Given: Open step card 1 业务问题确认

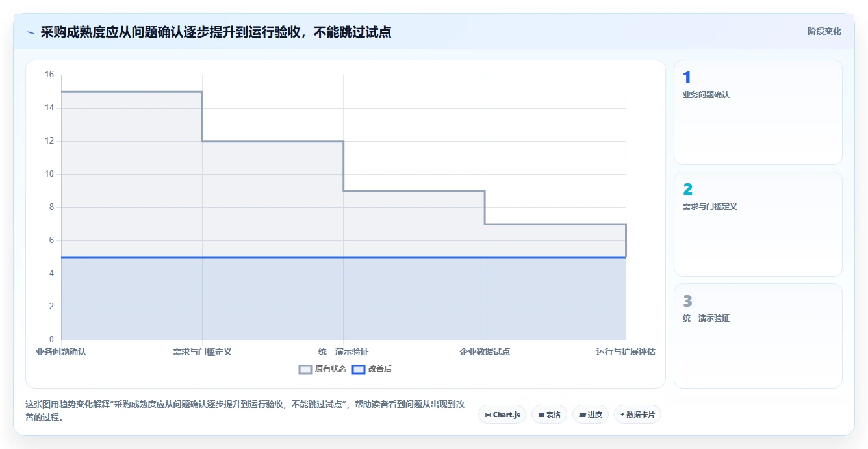Looking at the screenshot, I should 758,112.
